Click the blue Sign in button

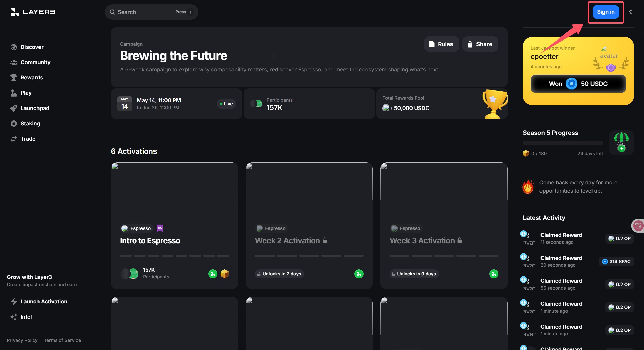606,12
